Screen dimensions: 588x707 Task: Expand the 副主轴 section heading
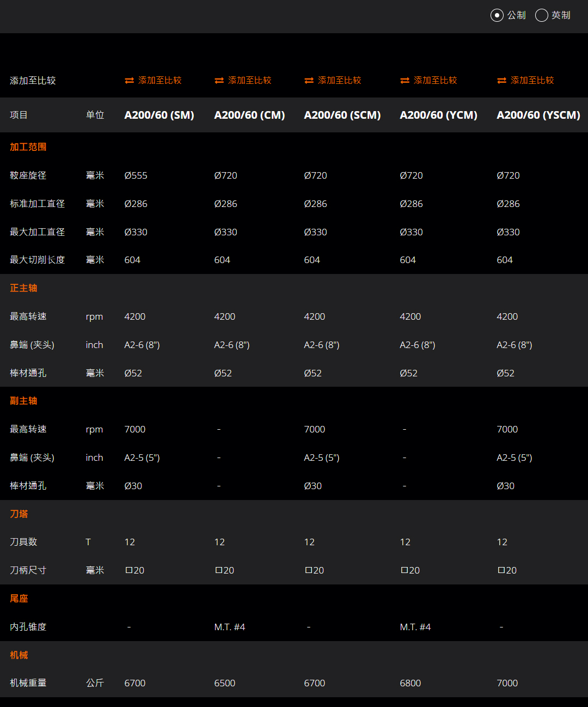click(23, 401)
